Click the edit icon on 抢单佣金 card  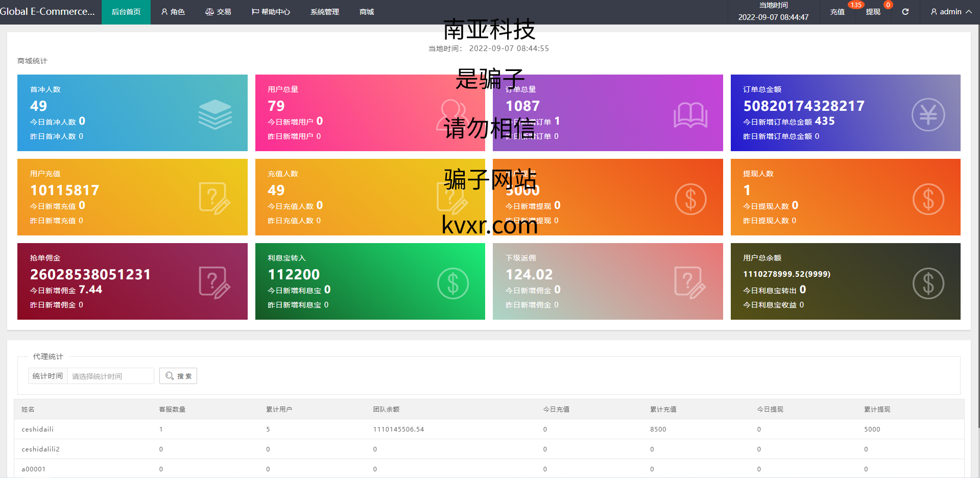click(214, 283)
